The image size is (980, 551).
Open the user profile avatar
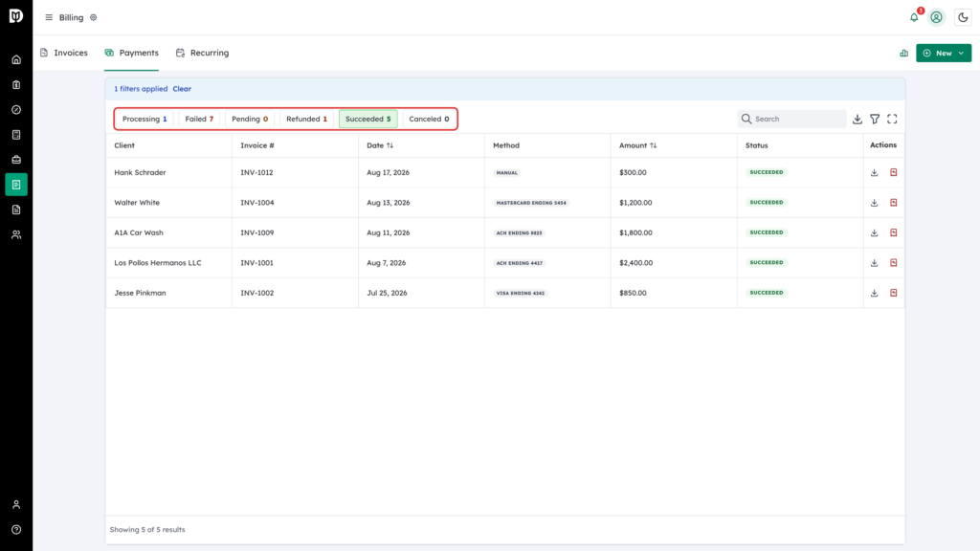[x=936, y=17]
